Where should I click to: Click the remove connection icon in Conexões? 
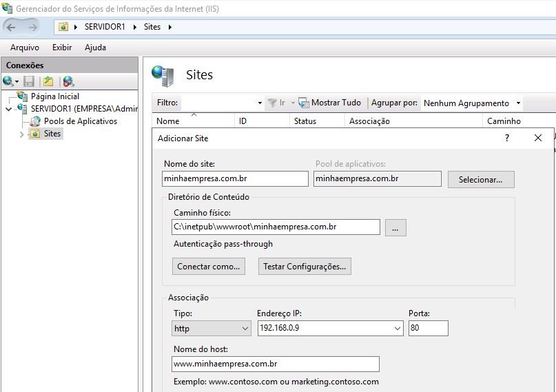(68, 81)
